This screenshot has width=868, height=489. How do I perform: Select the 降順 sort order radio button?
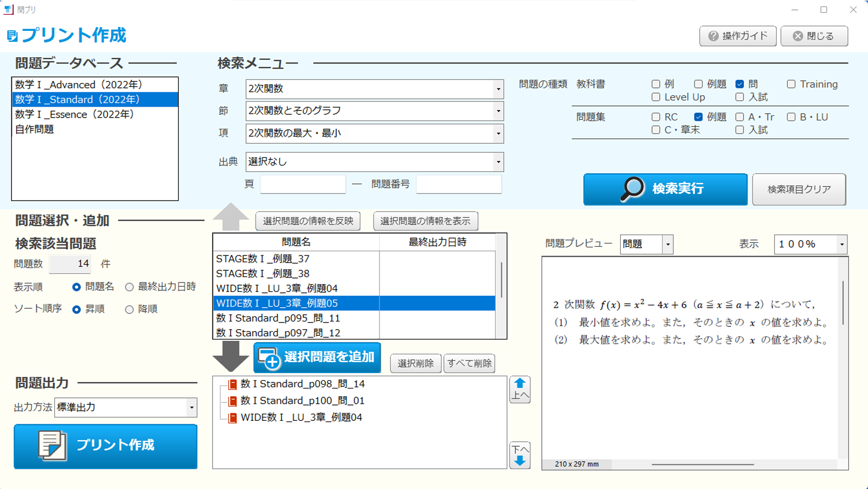click(130, 309)
